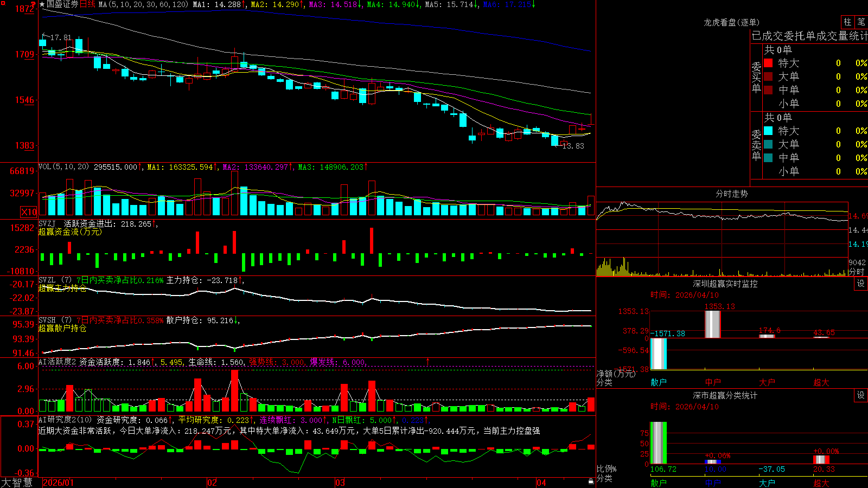Click the 大智慧 logo in bottom-left corner
Viewport: 868px width, 488px height.
coord(17,482)
